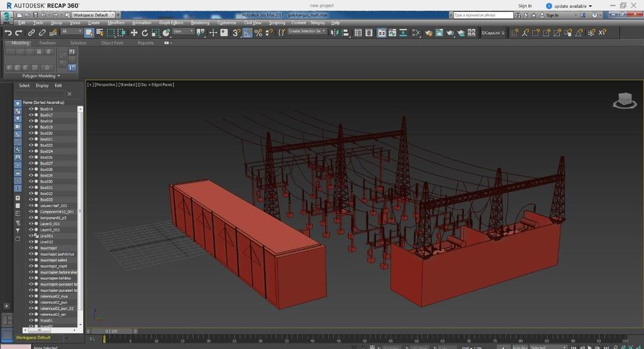Click the keyword search input field
The height and width of the screenshot is (349, 644).
[483, 15]
